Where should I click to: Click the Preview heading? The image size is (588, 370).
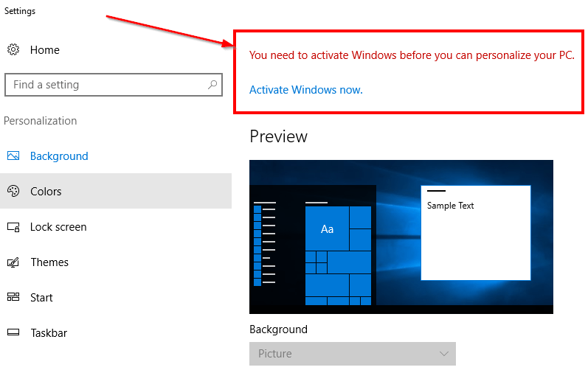coord(279,136)
